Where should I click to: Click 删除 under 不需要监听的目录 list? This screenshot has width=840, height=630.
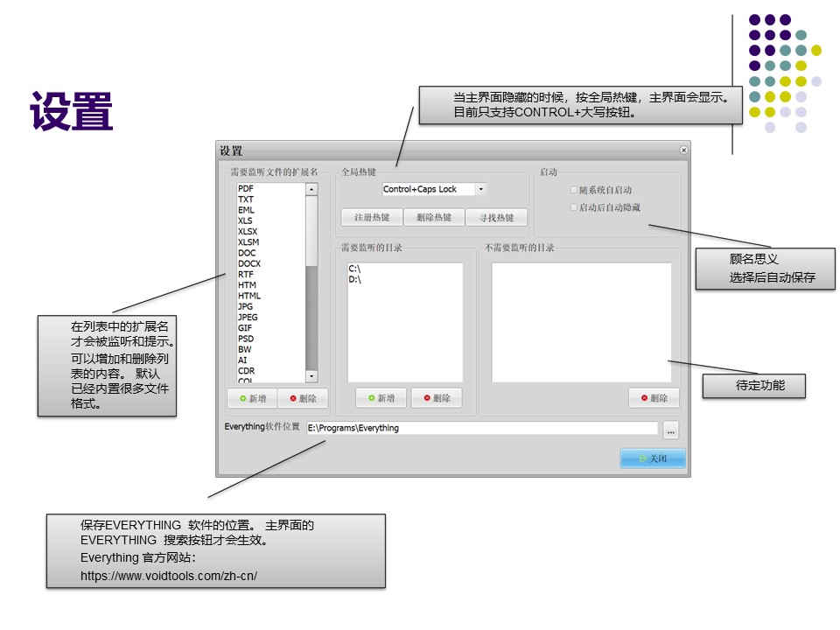tap(654, 398)
